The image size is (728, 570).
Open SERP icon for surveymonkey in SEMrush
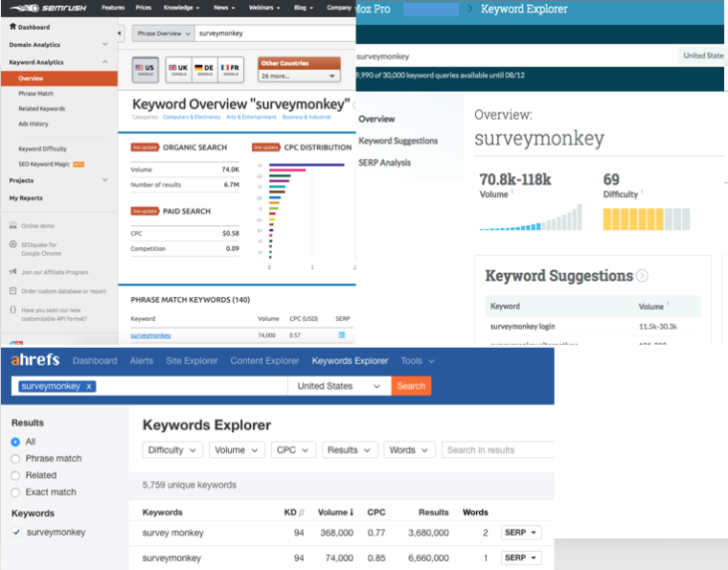click(342, 335)
